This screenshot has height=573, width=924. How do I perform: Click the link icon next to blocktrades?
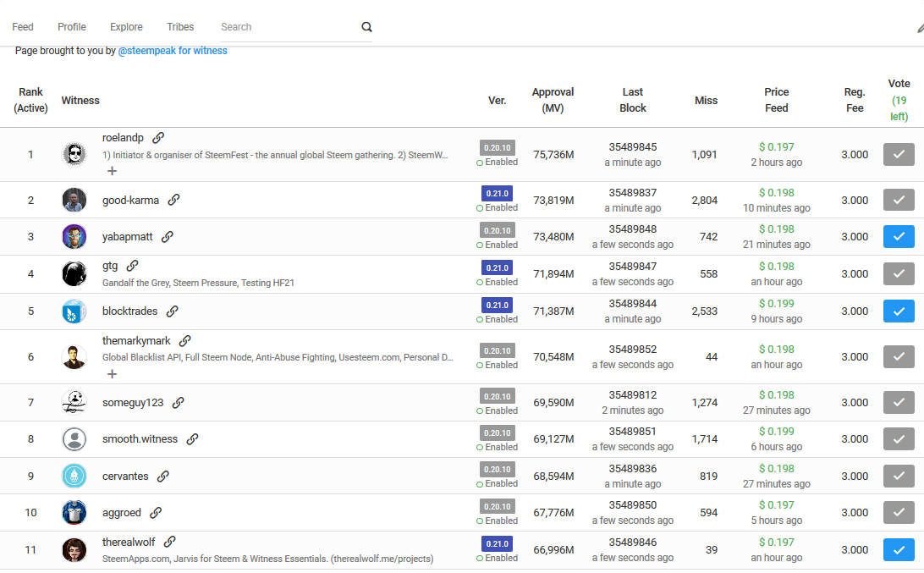[x=172, y=311]
